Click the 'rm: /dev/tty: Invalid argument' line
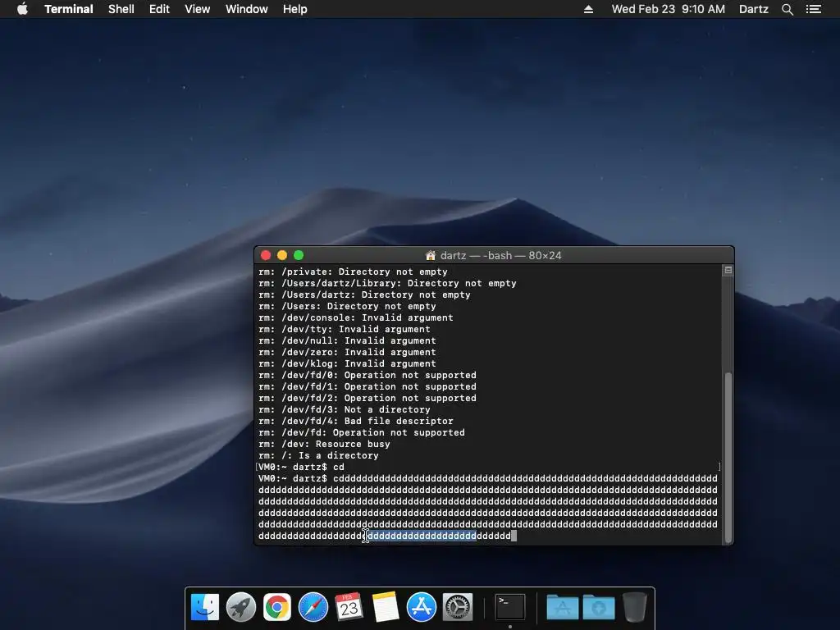840x630 pixels. (345, 329)
